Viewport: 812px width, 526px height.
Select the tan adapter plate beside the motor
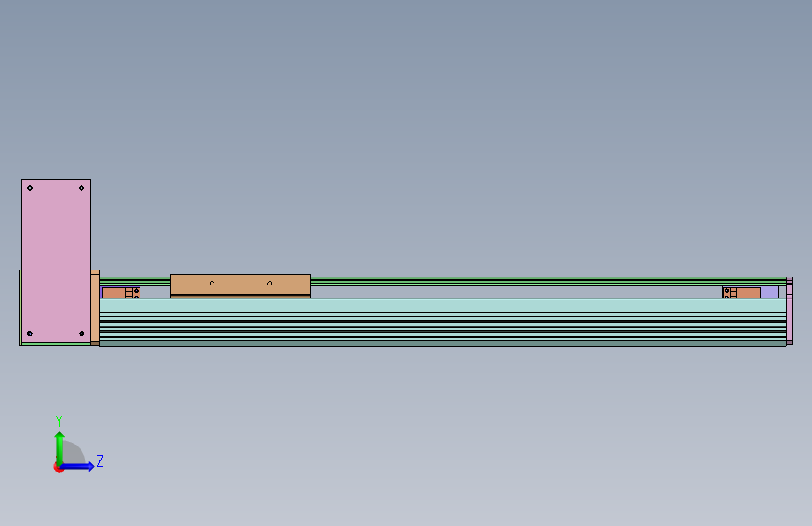click(96, 308)
